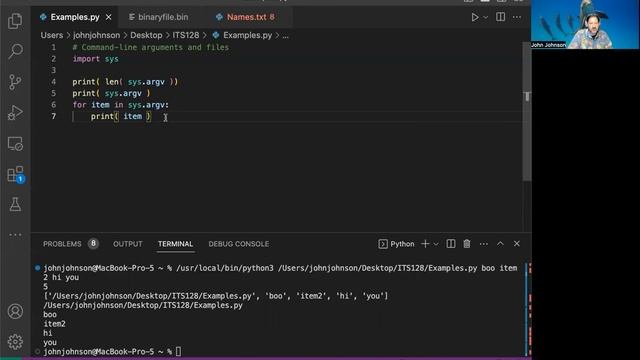Open Source Control view icon
Screen dimensions: 640x360
coord(15,82)
